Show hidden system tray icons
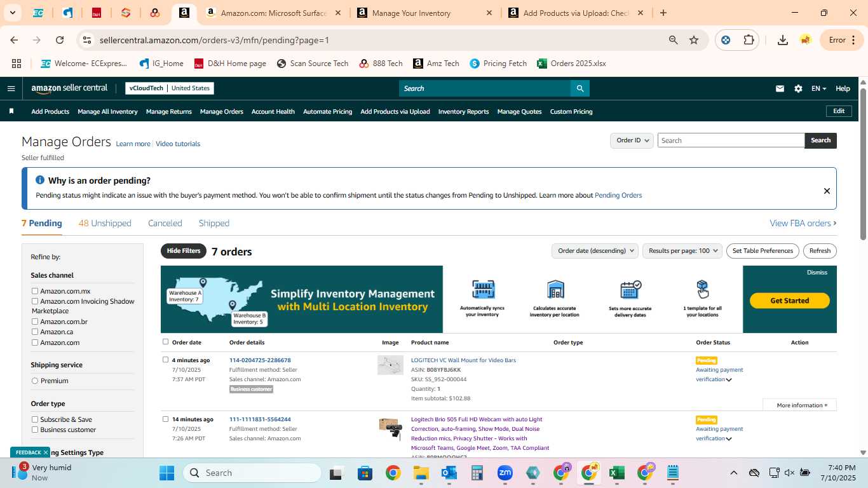Image resolution: width=868 pixels, height=488 pixels. 734,473
